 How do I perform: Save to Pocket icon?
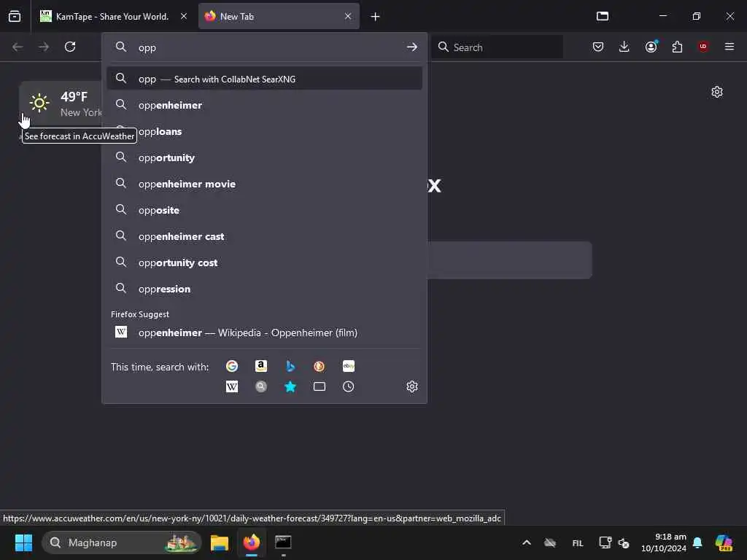598,47
